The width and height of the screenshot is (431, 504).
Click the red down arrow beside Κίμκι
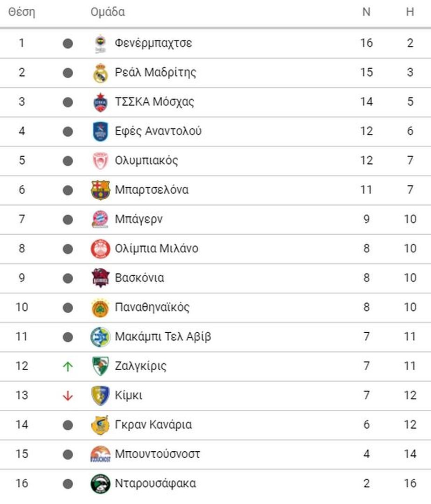click(x=68, y=396)
